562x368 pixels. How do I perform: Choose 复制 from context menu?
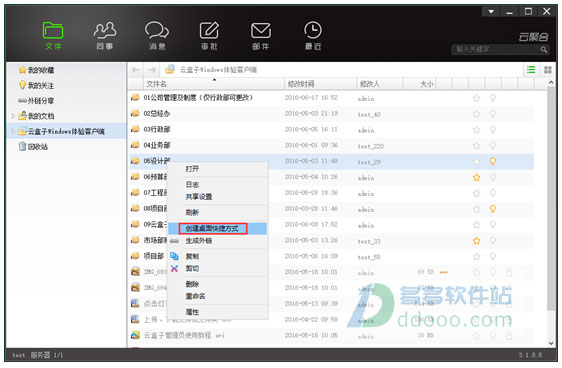click(218, 257)
